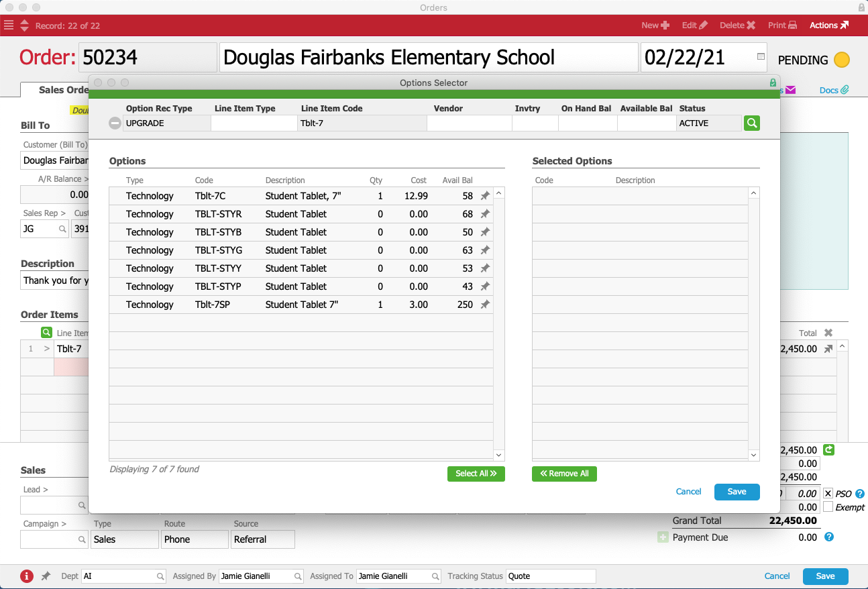Click the green lock icon in Options Selector title
Screen dimensions: 868x589
pos(773,83)
